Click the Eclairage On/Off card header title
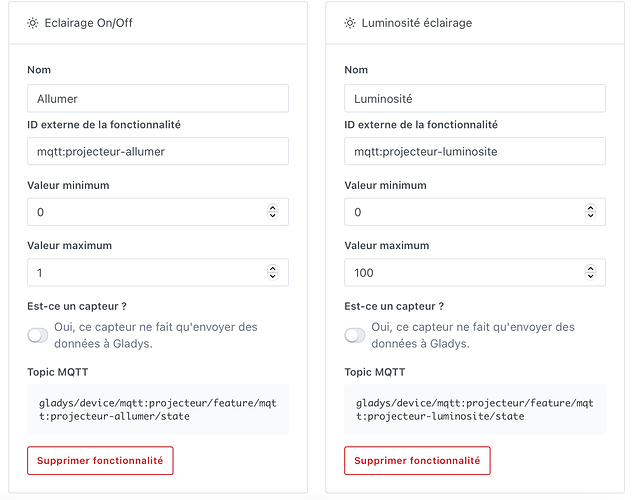Screen dimensions: 635x500 pos(88,23)
